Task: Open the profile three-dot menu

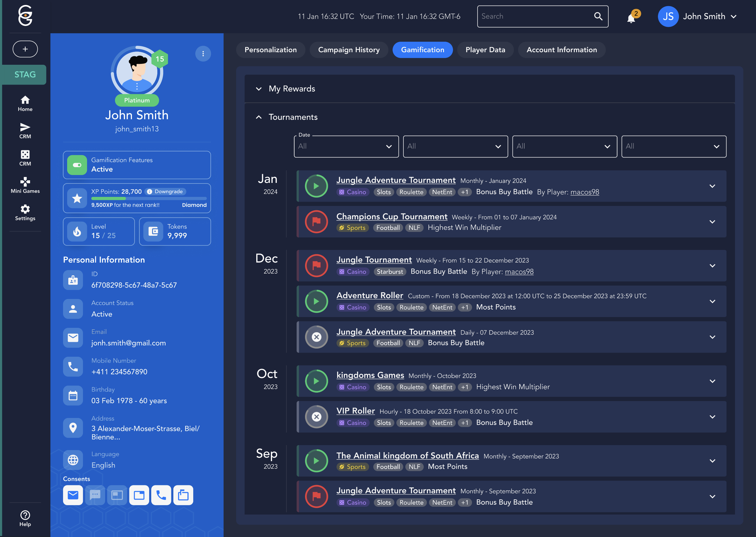Action: pos(203,54)
